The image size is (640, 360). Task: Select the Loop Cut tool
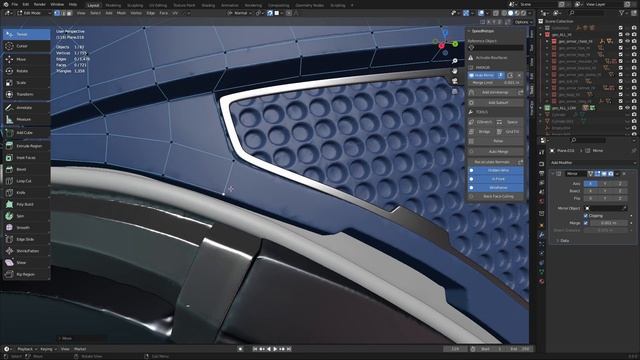(27, 181)
